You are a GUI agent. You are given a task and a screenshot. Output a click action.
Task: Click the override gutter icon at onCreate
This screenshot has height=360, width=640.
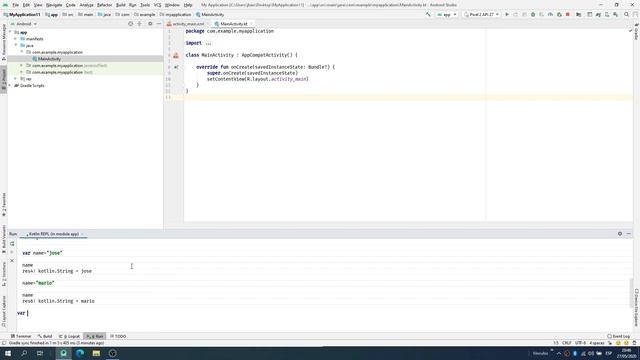point(176,67)
